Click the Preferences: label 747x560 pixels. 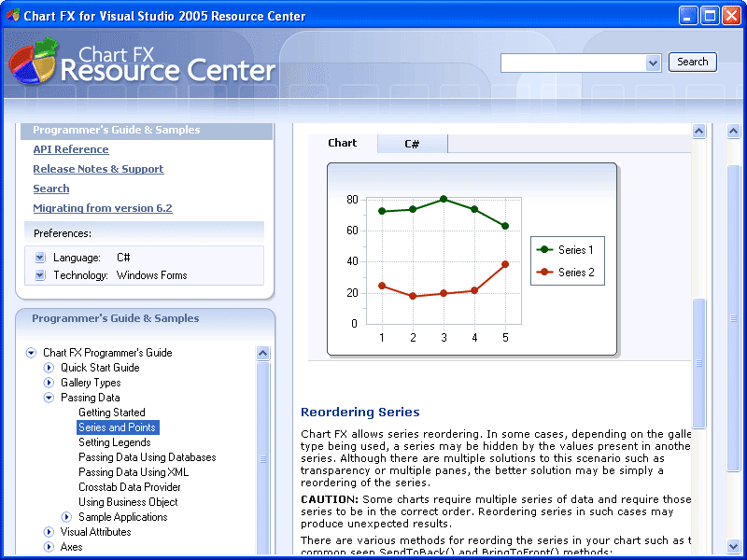point(63,234)
